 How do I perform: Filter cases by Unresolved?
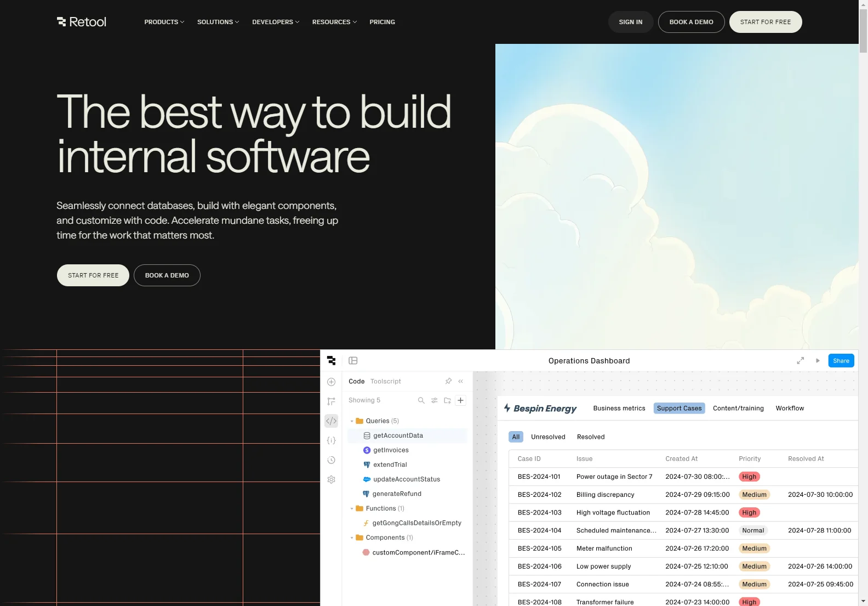point(548,437)
